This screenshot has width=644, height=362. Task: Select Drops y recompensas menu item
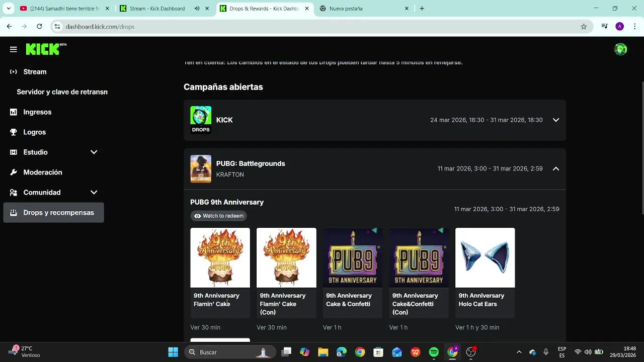click(x=53, y=213)
